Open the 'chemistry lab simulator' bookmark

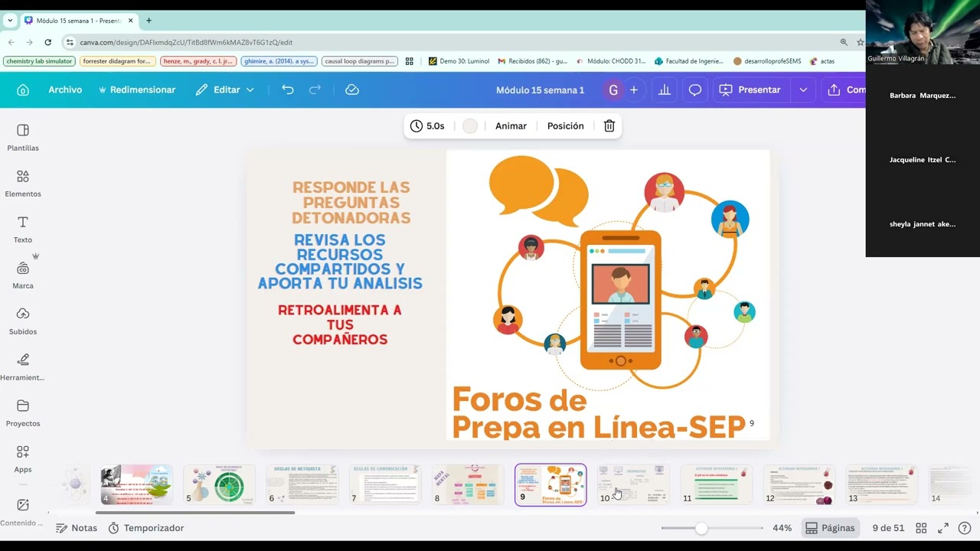click(39, 61)
